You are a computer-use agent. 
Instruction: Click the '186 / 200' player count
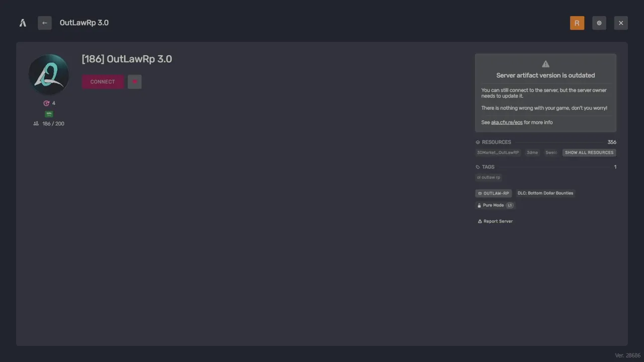coord(53,124)
